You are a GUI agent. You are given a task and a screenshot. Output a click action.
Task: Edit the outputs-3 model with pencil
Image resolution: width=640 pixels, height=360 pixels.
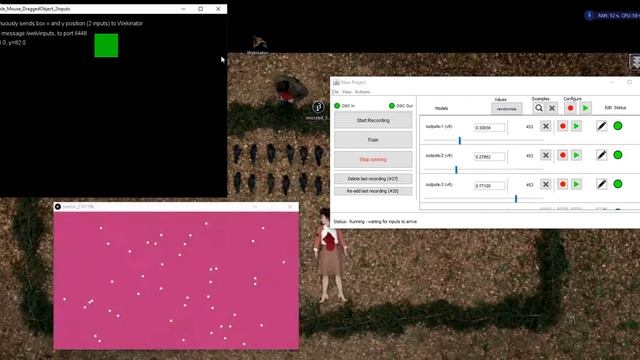coord(602,184)
